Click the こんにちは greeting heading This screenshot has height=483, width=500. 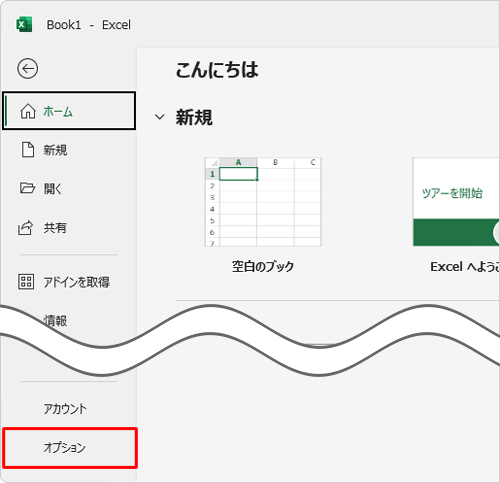217,70
